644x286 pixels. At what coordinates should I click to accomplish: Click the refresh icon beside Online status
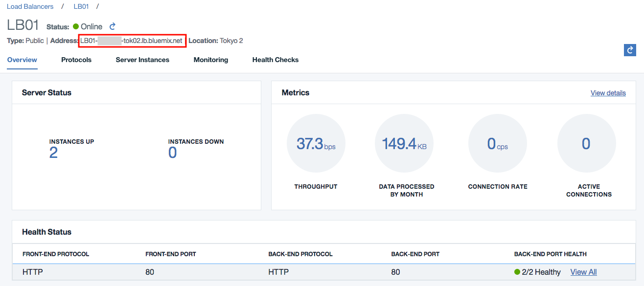tap(112, 26)
